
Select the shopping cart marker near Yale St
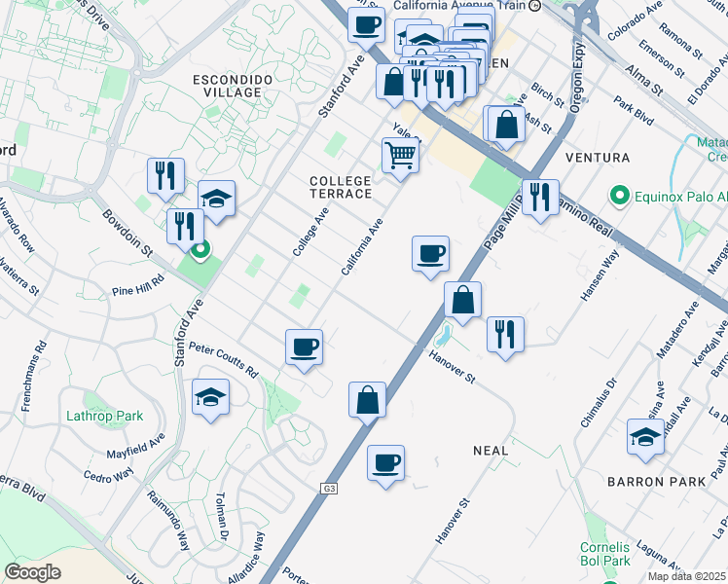400,155
